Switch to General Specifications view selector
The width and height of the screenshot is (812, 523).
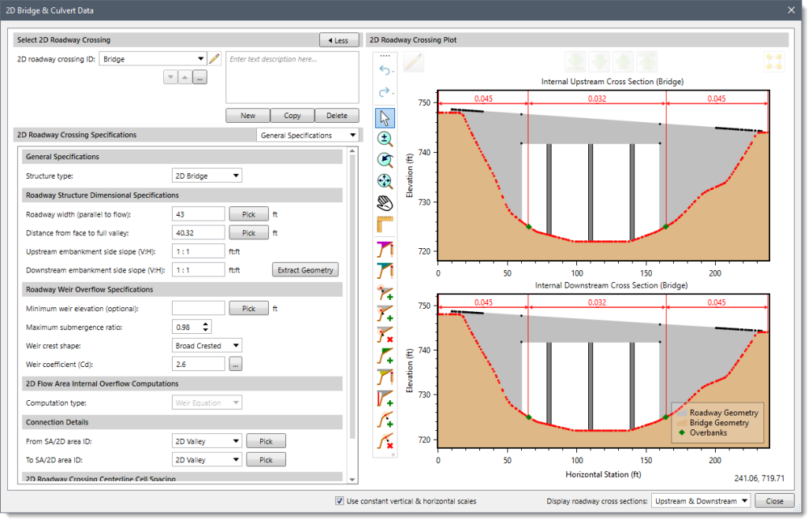click(x=308, y=135)
